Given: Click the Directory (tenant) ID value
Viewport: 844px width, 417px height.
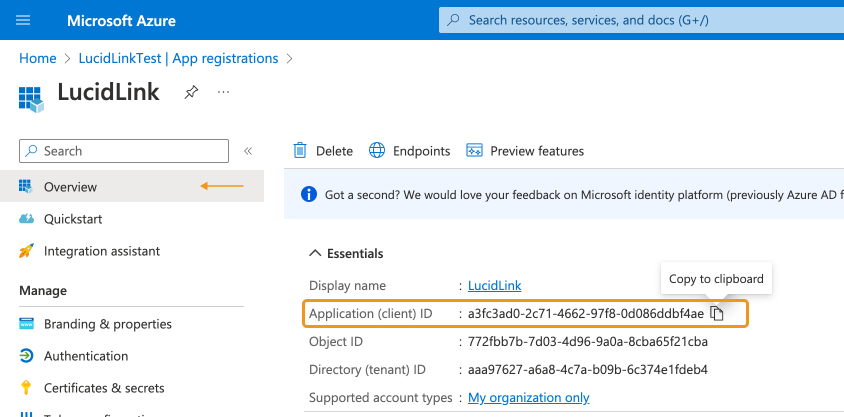Looking at the screenshot, I should coord(588,370).
